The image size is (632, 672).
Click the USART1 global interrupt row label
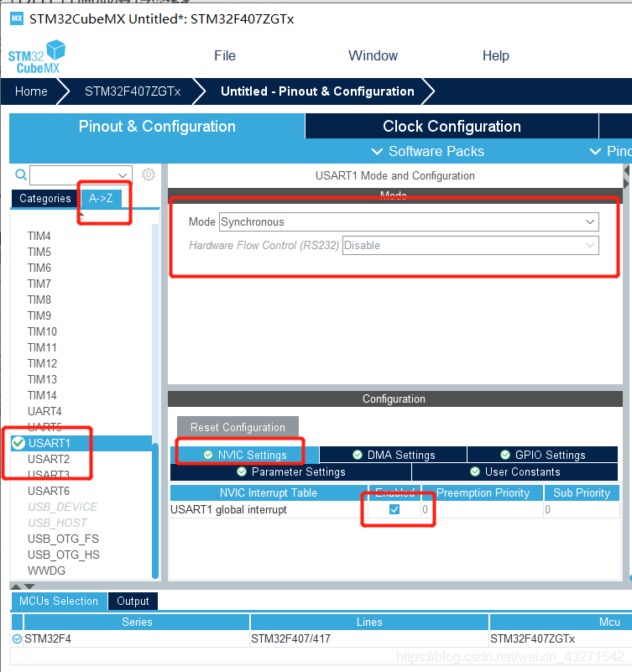click(x=228, y=509)
